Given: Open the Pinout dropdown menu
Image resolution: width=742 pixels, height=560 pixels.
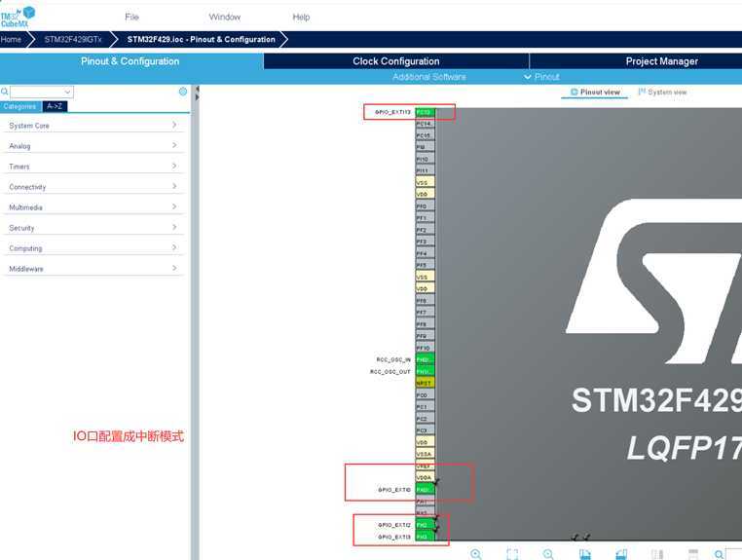Looking at the screenshot, I should [x=541, y=77].
